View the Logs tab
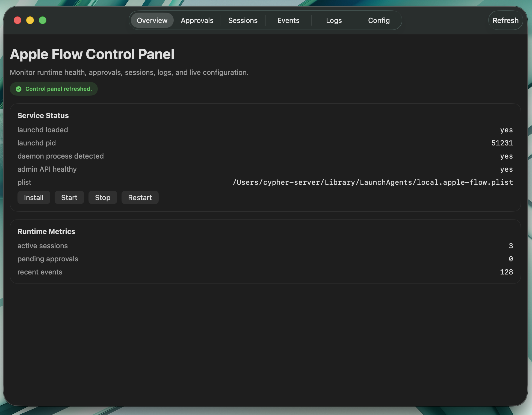 (334, 20)
